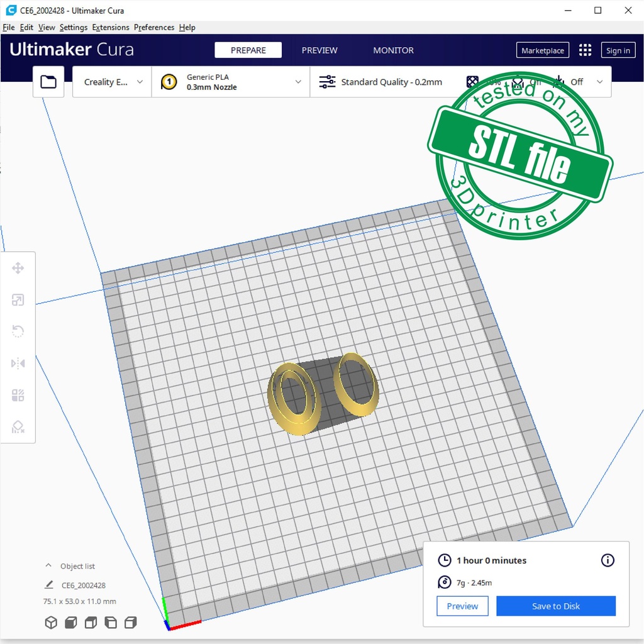Open file using the folder icon
644x644 pixels.
click(48, 82)
